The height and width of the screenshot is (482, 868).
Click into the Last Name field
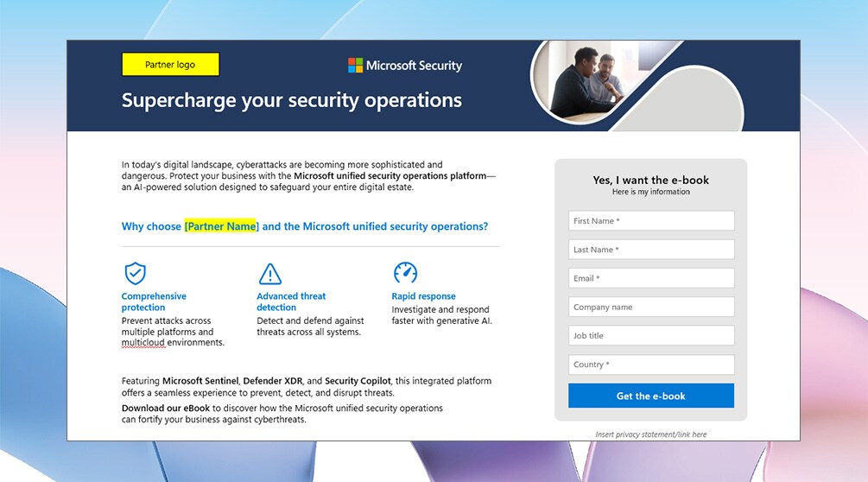(x=651, y=250)
